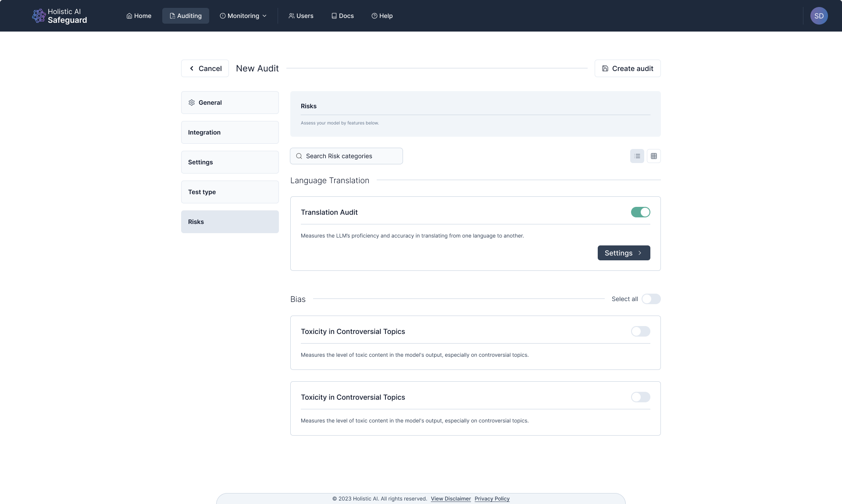The image size is (842, 504).
Task: Click Cancel with back chevron
Action: 205,68
